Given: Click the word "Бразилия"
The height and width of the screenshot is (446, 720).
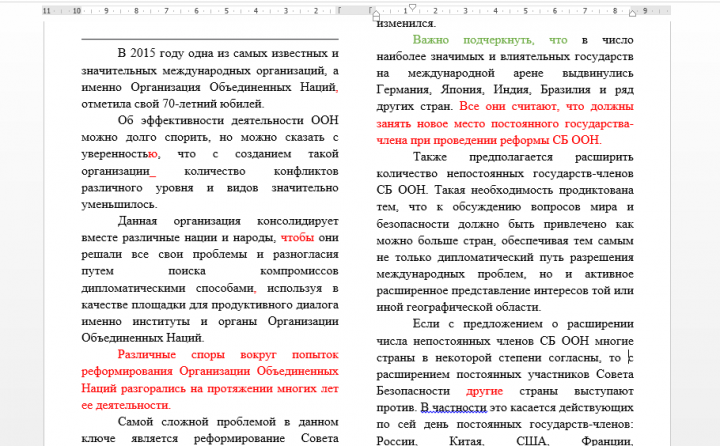Looking at the screenshot, I should [x=567, y=90].
